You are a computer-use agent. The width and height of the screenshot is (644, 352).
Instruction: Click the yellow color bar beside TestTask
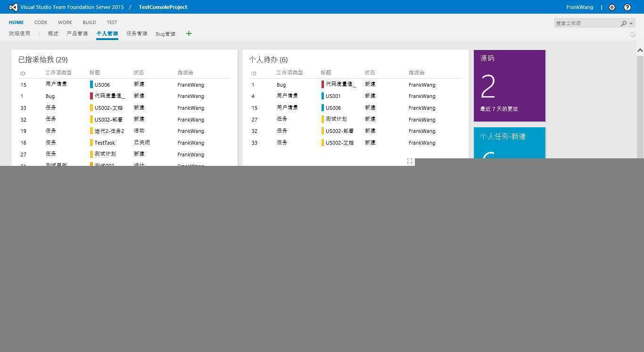[91, 143]
